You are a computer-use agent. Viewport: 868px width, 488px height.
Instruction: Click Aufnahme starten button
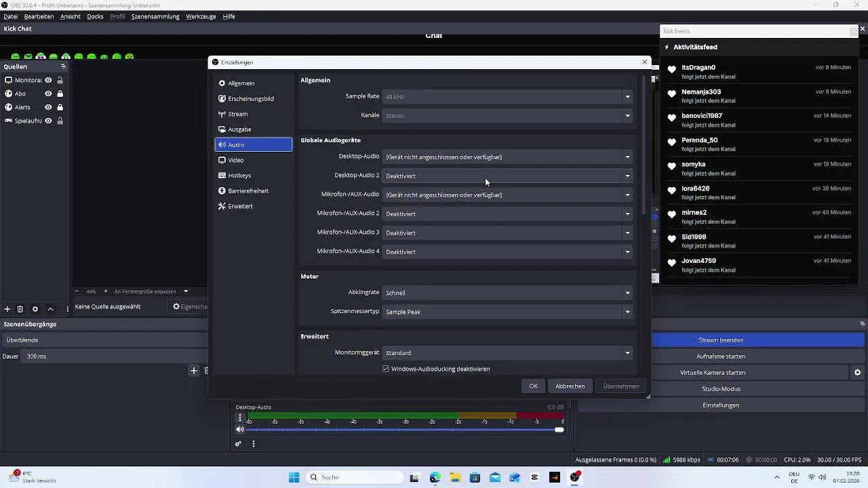click(721, 357)
